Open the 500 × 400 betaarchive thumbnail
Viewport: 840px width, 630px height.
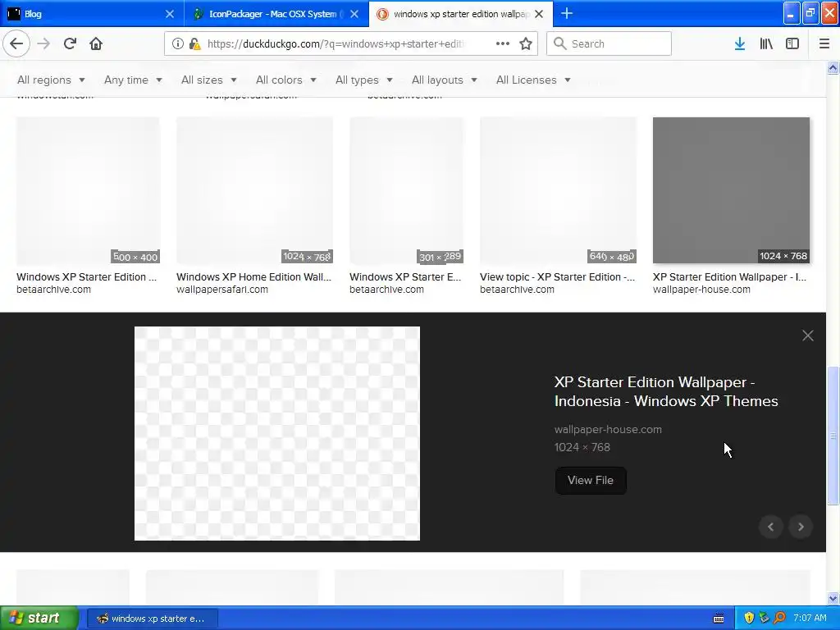pos(88,190)
